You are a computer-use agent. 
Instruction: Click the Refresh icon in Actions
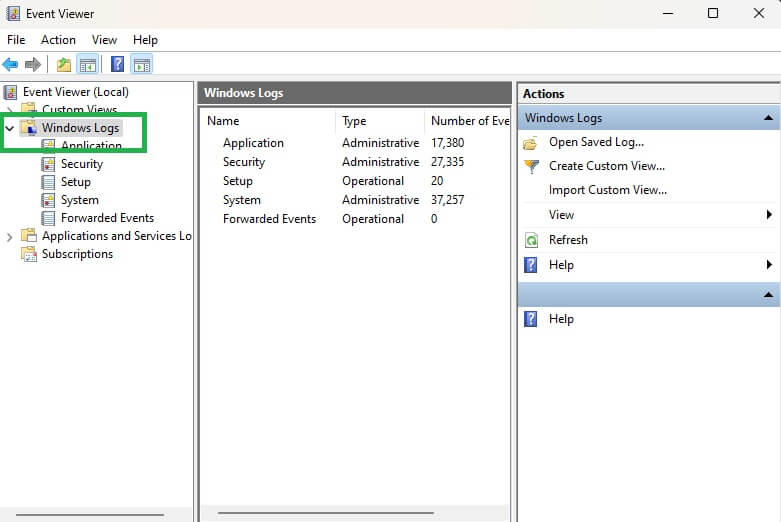(531, 240)
